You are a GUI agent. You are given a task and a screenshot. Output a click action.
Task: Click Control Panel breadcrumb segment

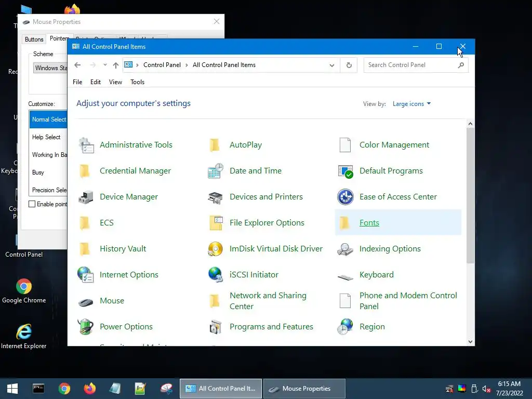(x=162, y=65)
